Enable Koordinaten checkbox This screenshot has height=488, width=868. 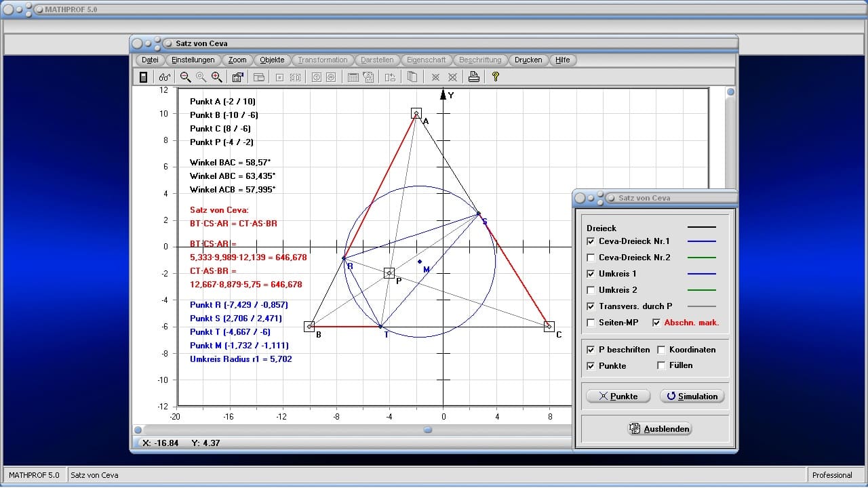[661, 350]
